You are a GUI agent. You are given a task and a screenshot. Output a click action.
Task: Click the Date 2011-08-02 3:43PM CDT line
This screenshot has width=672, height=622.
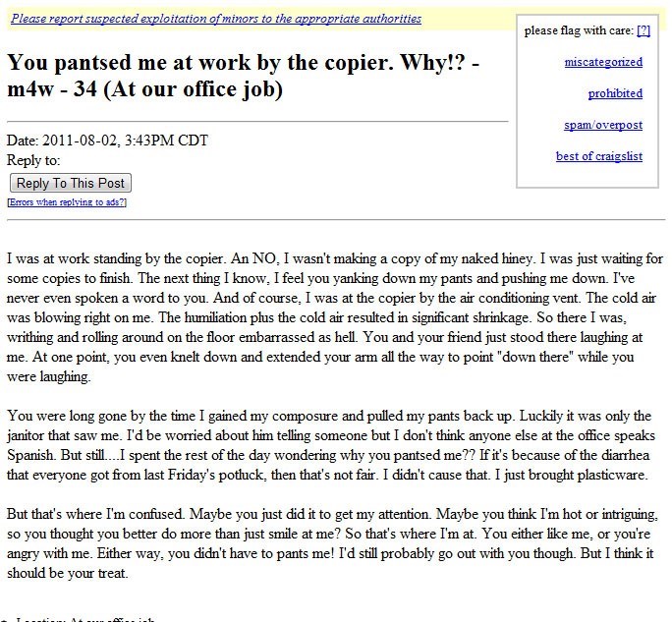pyautogui.click(x=107, y=141)
